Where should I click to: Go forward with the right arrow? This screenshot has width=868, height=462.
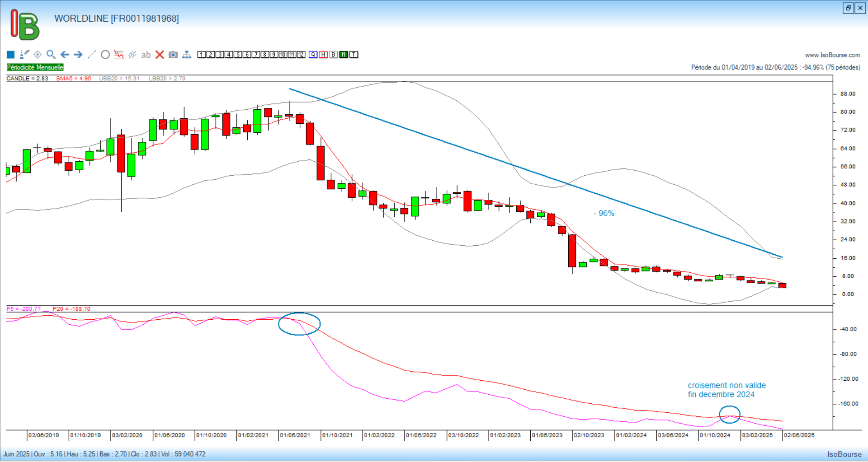[78, 55]
